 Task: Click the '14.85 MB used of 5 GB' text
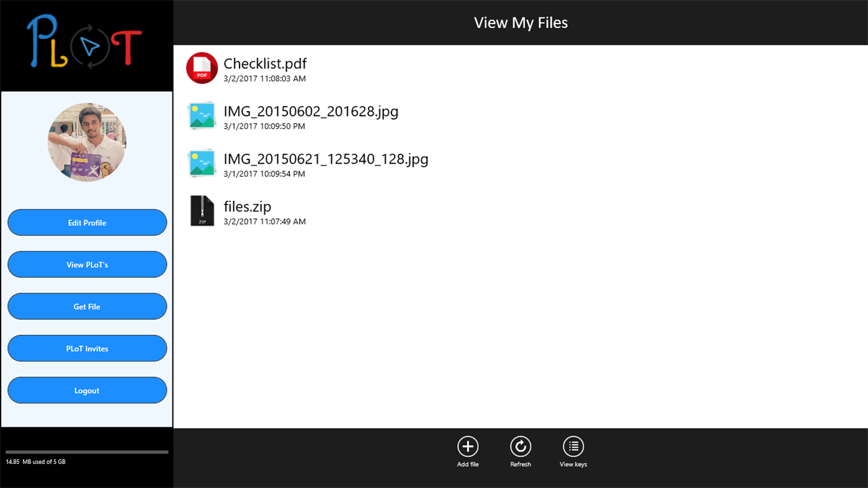[35, 462]
